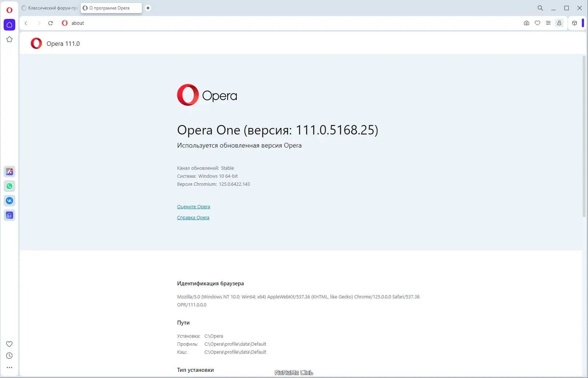Click the Opera 111.0 page header title

point(63,44)
